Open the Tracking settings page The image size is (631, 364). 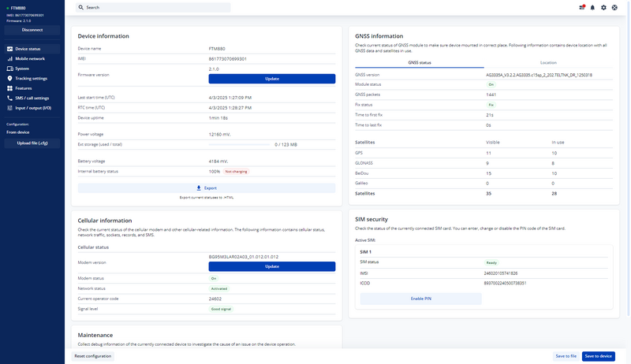[31, 78]
